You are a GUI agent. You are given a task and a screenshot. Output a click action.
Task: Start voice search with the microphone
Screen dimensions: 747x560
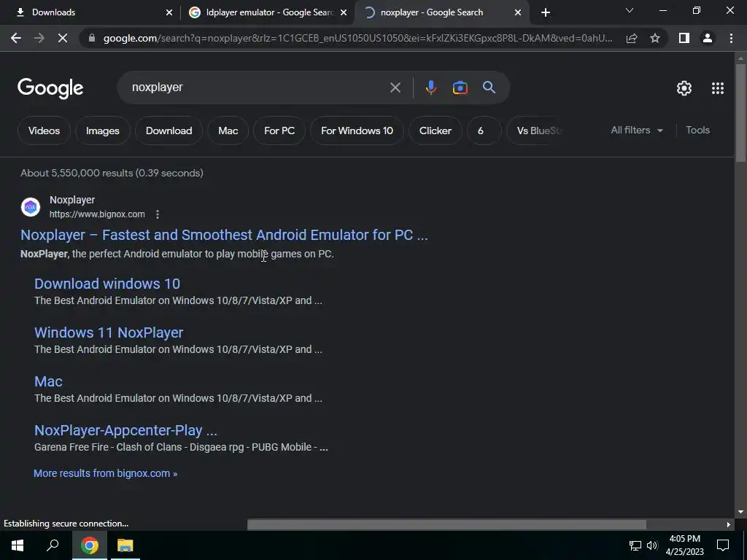point(430,87)
